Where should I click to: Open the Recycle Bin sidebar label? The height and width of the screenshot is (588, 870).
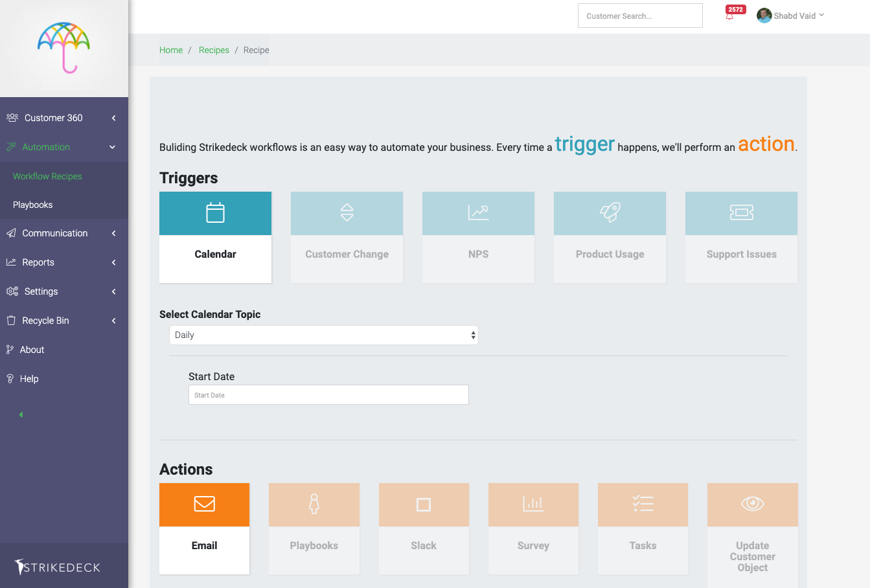(45, 321)
